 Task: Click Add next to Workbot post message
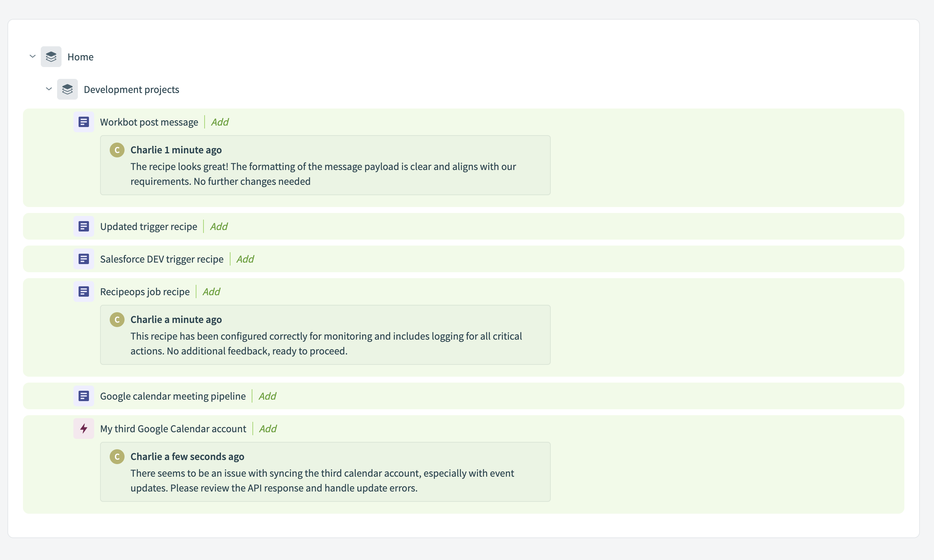tap(220, 121)
